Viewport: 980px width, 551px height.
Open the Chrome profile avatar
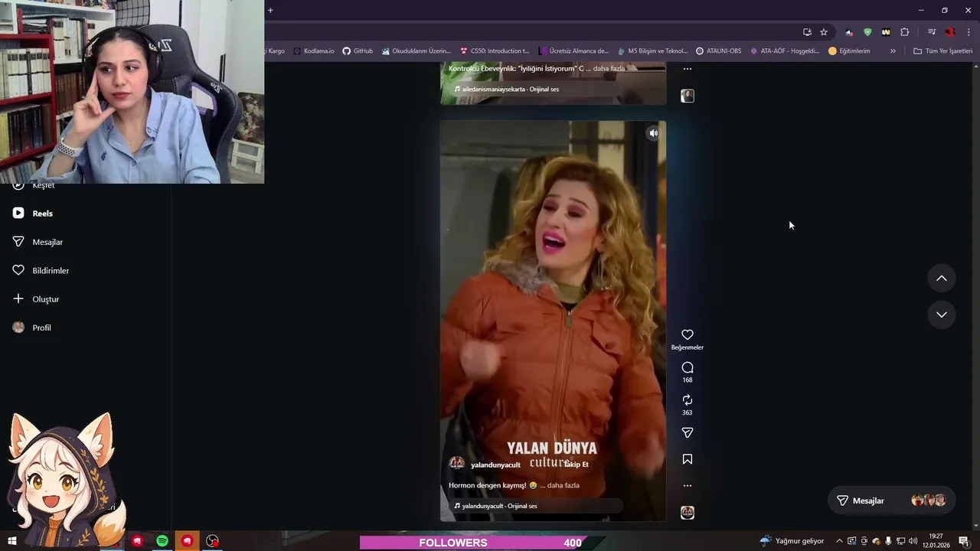[950, 32]
